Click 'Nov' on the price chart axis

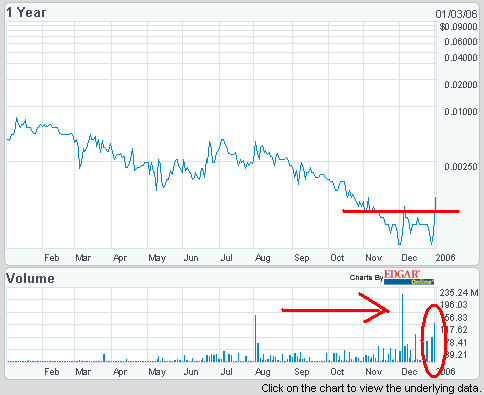(x=373, y=258)
